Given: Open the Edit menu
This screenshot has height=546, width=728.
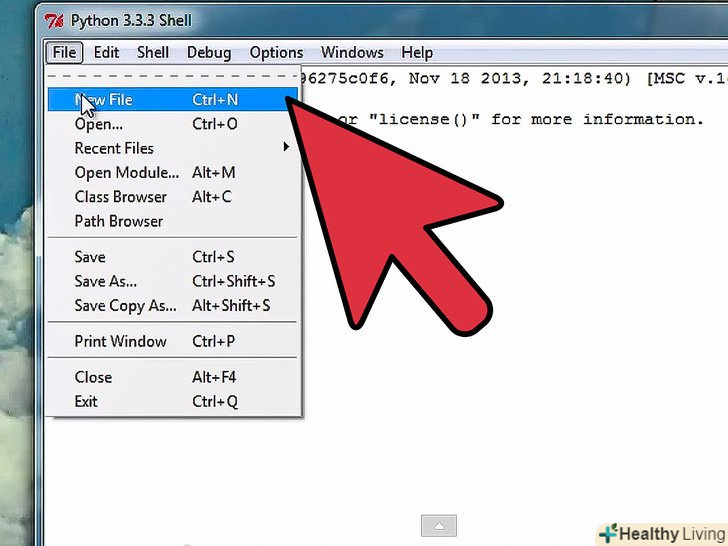Looking at the screenshot, I should [106, 52].
